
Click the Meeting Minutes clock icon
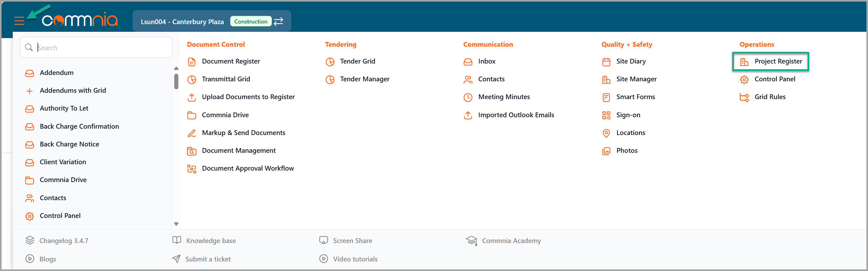[468, 97]
